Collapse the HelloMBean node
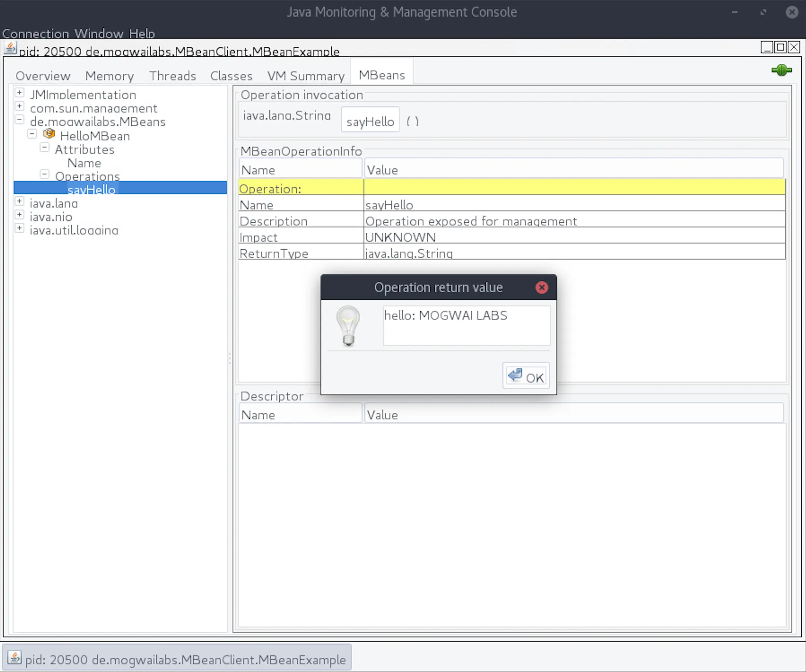 [32, 134]
